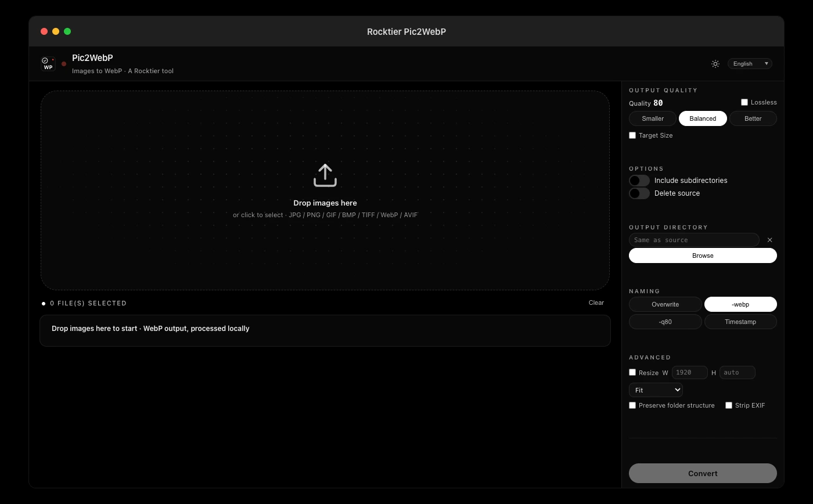Minimize the window with the yellow button
The width and height of the screenshot is (813, 504).
click(56, 31)
